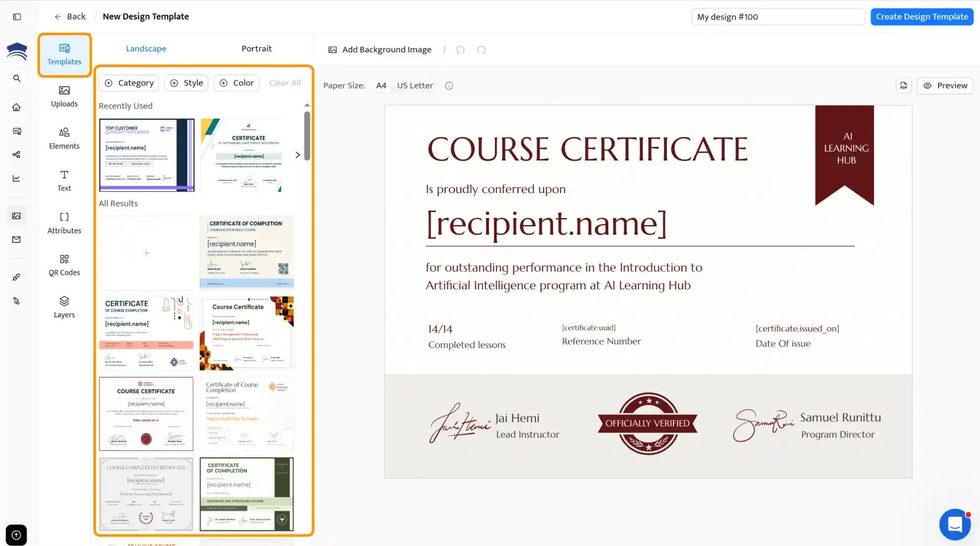Open the envelope email icon in sidebar
This screenshot has width=980, height=546.
click(17, 240)
